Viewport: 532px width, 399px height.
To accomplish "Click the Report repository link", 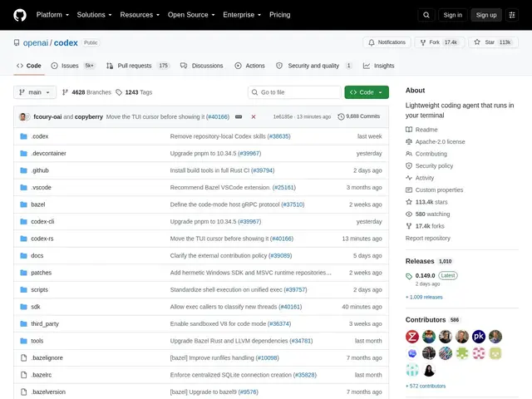I will (428, 239).
